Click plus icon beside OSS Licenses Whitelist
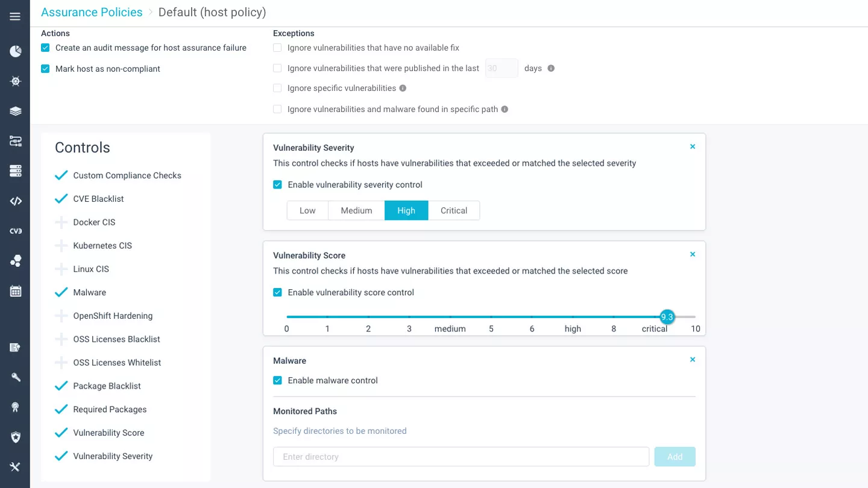This screenshot has height=488, width=868. click(61, 363)
